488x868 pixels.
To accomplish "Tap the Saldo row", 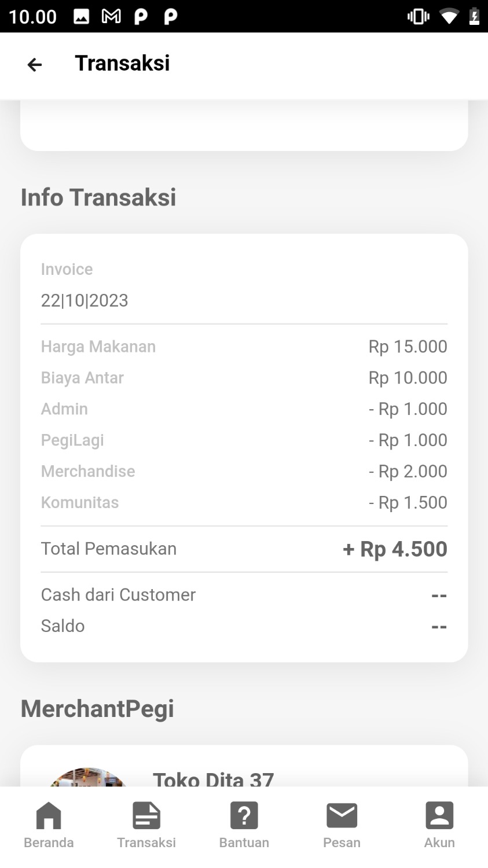I will click(244, 626).
